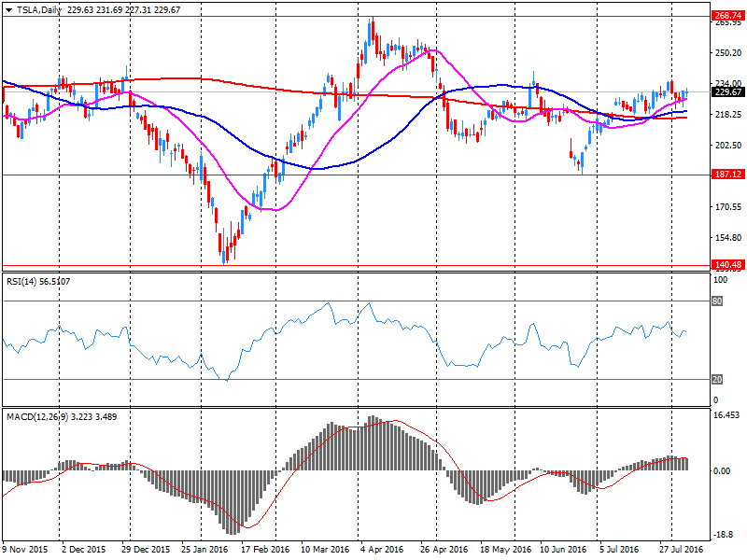Click the 140.48 support level price tag

tap(727, 265)
